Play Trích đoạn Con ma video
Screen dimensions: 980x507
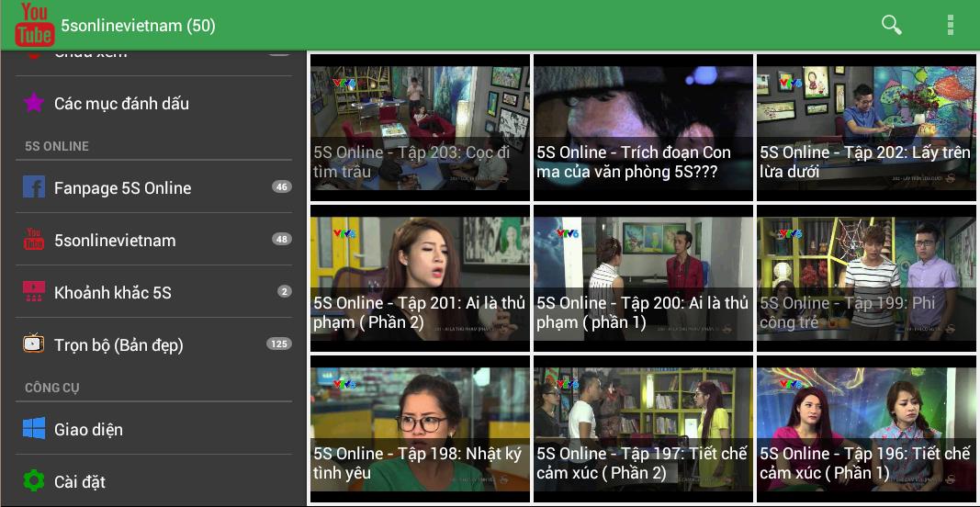(x=643, y=128)
